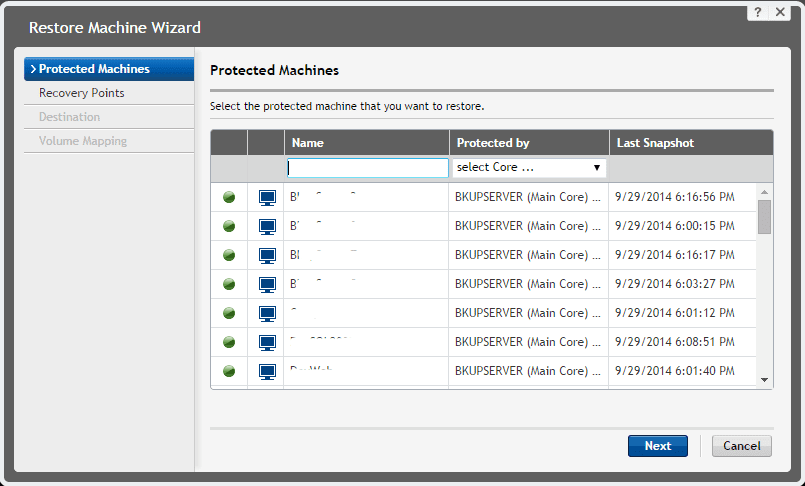Click the monitor icon for 6:01:40 PM row

(x=267, y=371)
